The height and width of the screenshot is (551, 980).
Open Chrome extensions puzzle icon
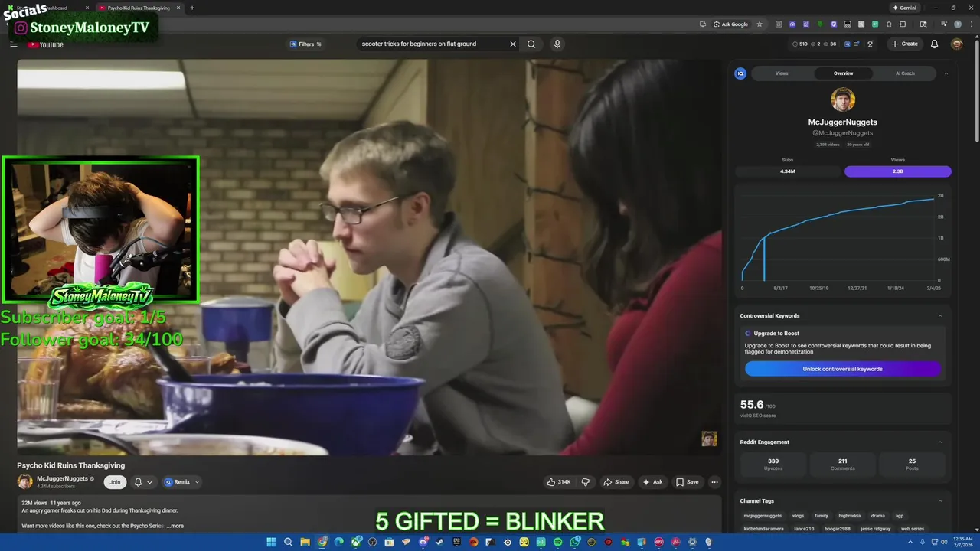pos(903,24)
